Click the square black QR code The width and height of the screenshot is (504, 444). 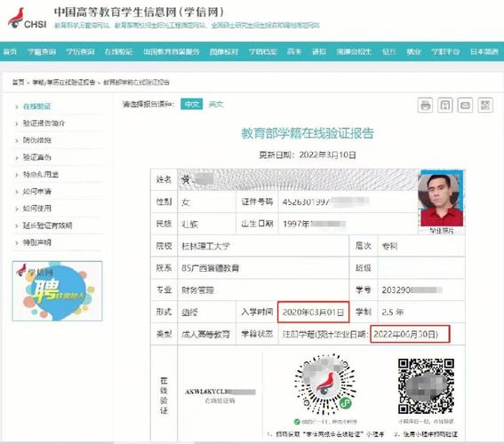[426, 386]
